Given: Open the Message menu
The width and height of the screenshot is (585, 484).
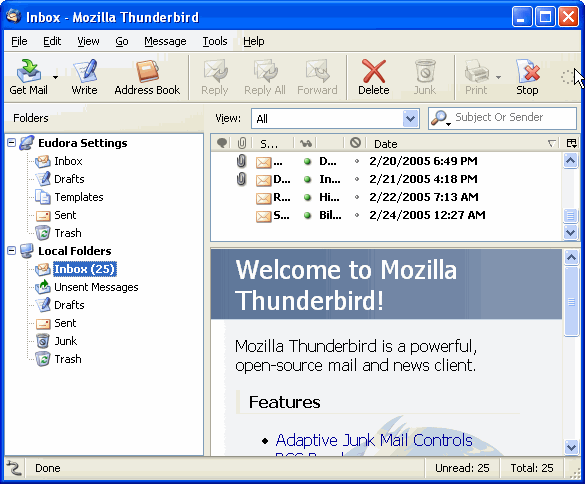Looking at the screenshot, I should [x=165, y=41].
